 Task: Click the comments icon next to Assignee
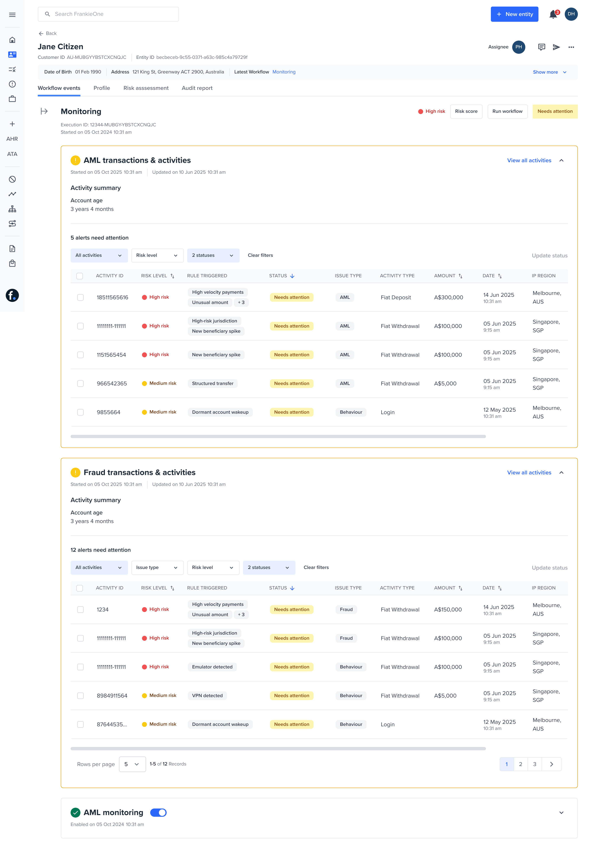tap(541, 47)
